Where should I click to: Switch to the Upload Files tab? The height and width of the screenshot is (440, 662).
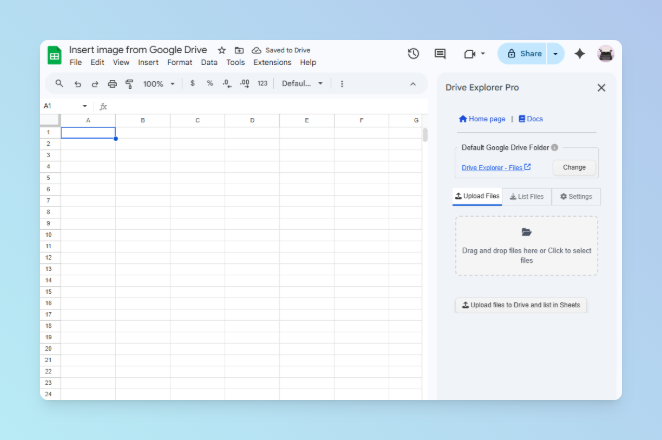coord(477,196)
